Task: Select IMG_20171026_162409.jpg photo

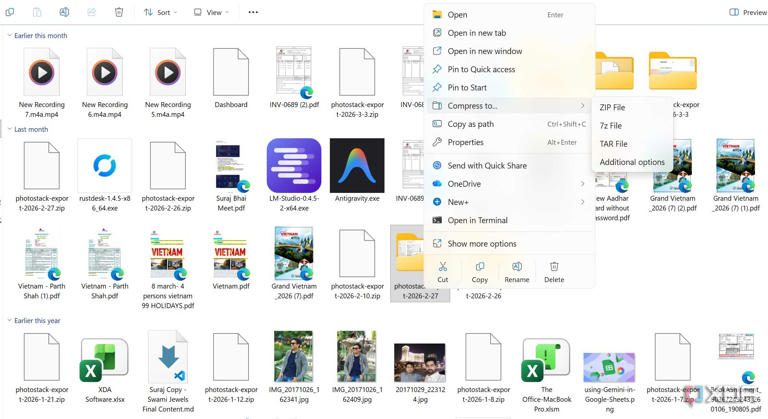Action: [x=357, y=368]
